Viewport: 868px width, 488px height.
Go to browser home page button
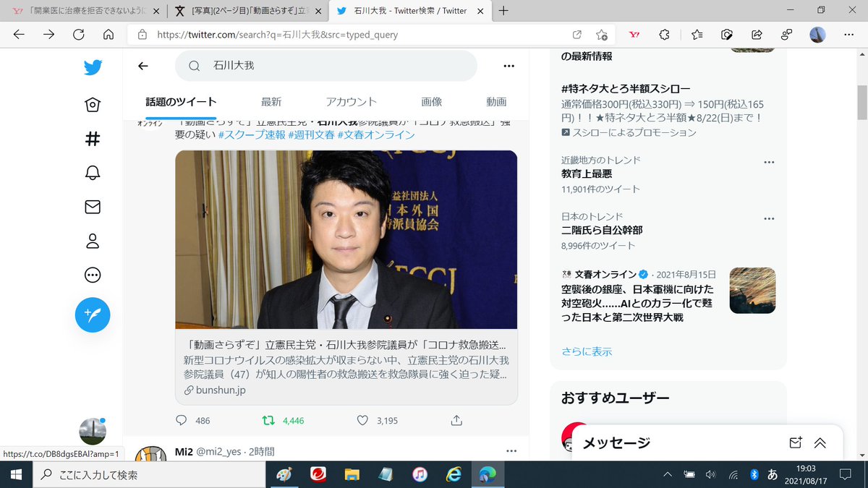tap(109, 35)
